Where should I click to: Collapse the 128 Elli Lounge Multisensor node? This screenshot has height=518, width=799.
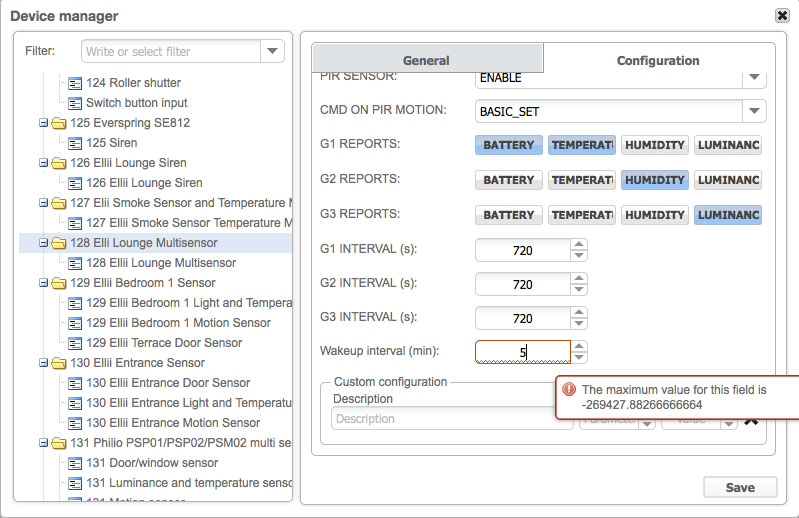pyautogui.click(x=44, y=243)
